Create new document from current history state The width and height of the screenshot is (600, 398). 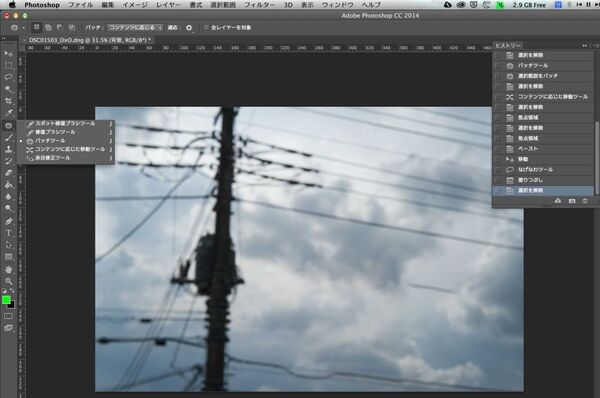click(x=558, y=201)
